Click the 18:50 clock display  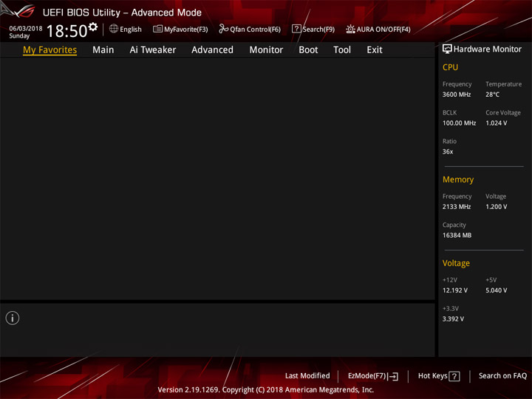pos(66,31)
